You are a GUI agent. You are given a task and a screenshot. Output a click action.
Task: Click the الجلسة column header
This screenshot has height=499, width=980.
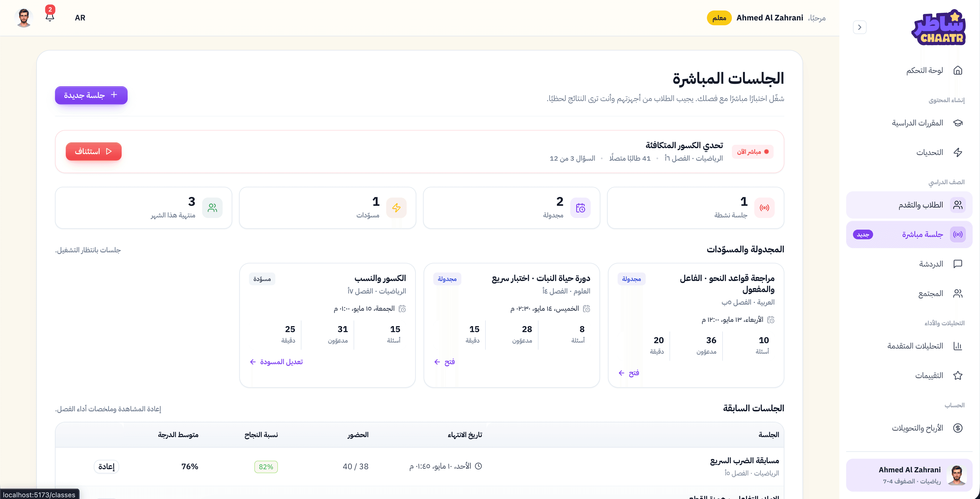coord(768,435)
